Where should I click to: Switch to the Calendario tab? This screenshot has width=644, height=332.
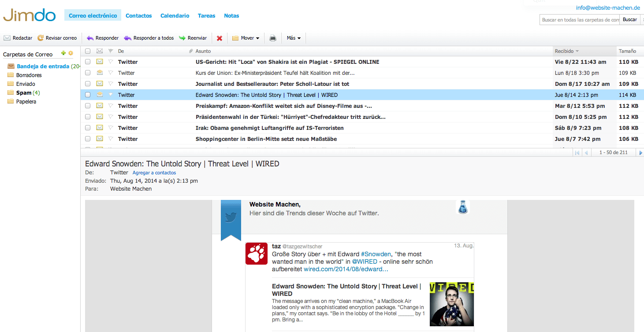[175, 15]
